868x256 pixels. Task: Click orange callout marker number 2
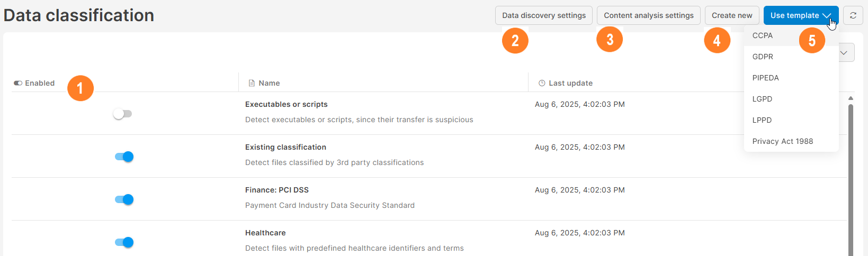(x=515, y=40)
